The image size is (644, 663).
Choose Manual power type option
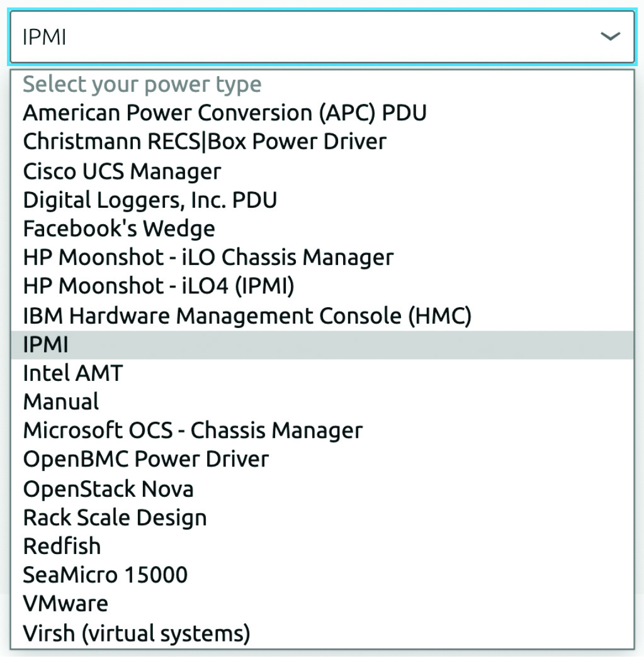(61, 402)
